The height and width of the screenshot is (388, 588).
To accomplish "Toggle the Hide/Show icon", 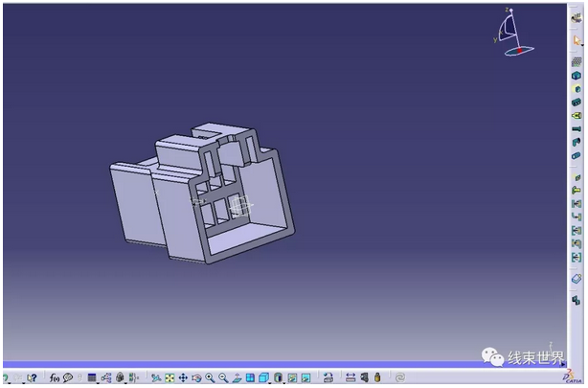I will point(293,378).
